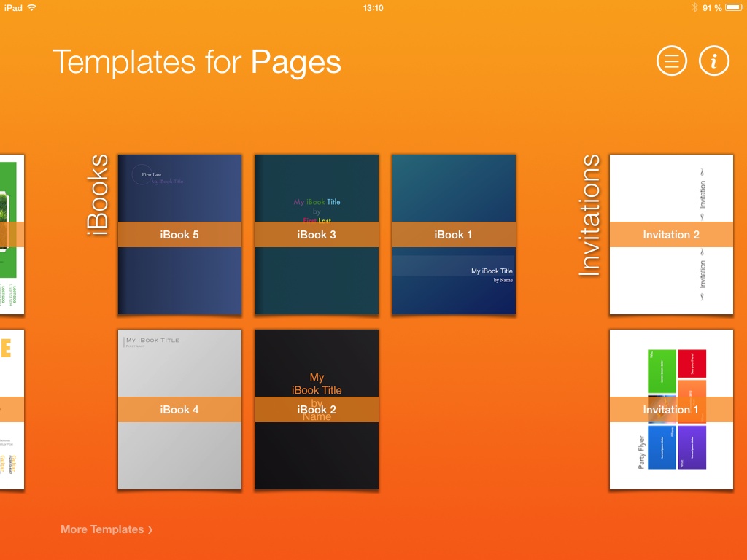Tap the Templates for Pages title
Viewport: 747px width, 560px height.
(196, 62)
